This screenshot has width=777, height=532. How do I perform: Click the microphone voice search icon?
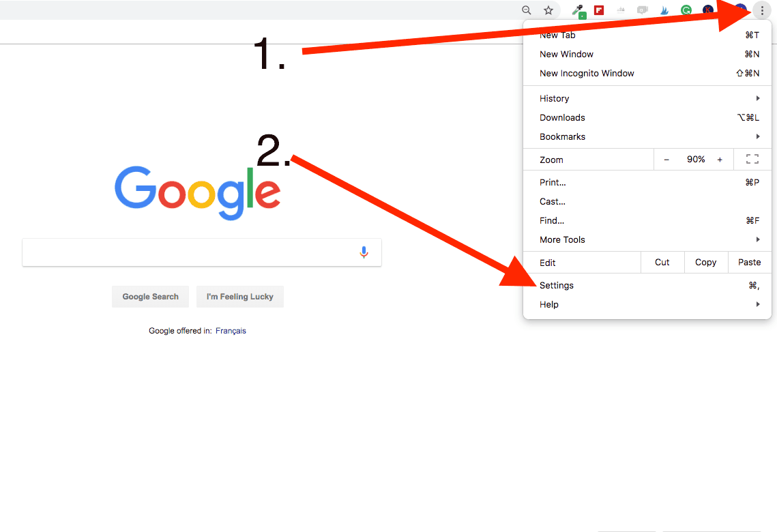364,252
